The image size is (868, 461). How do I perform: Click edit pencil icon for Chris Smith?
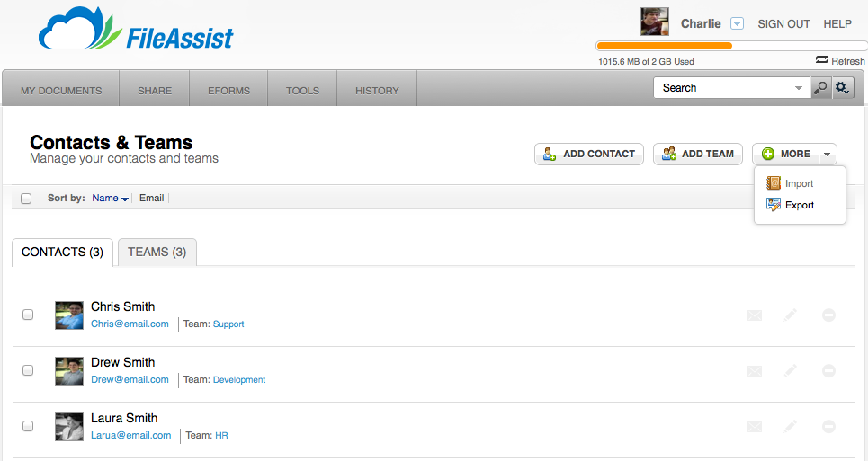791,315
